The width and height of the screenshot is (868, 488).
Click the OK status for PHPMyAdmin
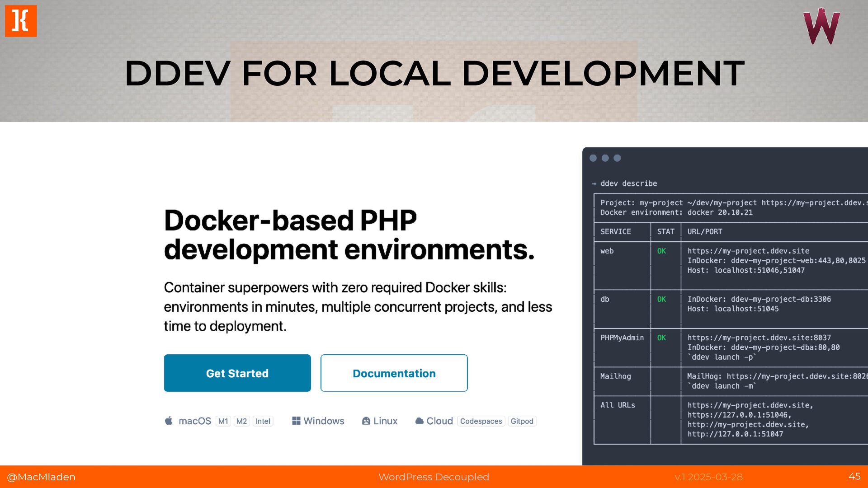pos(661,338)
